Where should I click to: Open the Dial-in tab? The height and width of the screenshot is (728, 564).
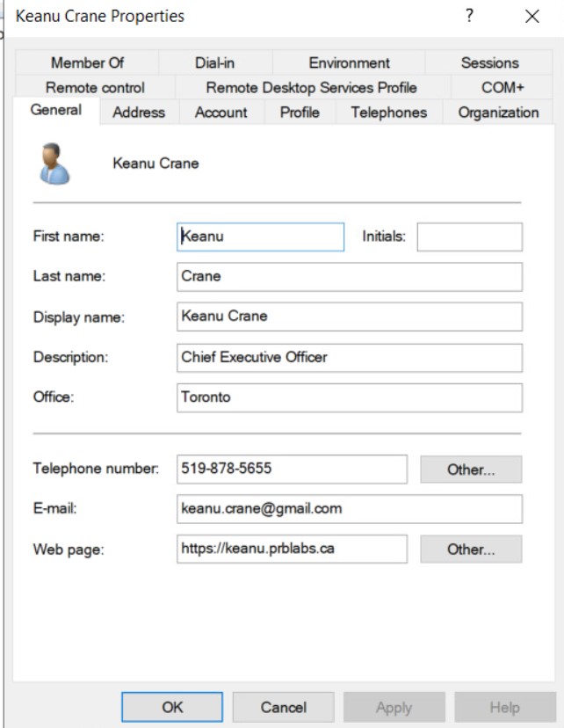click(214, 62)
